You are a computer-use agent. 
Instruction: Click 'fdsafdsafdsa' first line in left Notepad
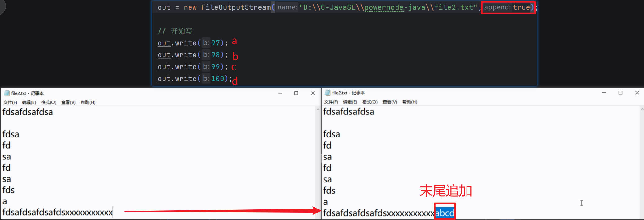click(x=28, y=112)
